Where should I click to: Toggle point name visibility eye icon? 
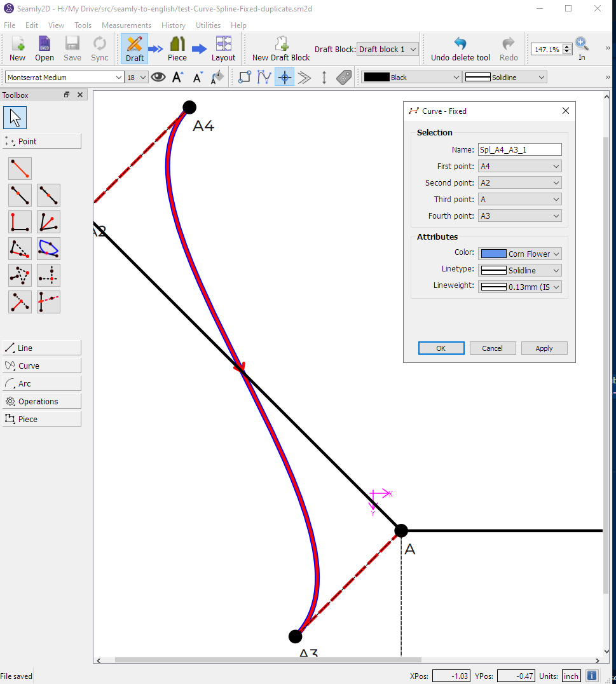(x=158, y=77)
